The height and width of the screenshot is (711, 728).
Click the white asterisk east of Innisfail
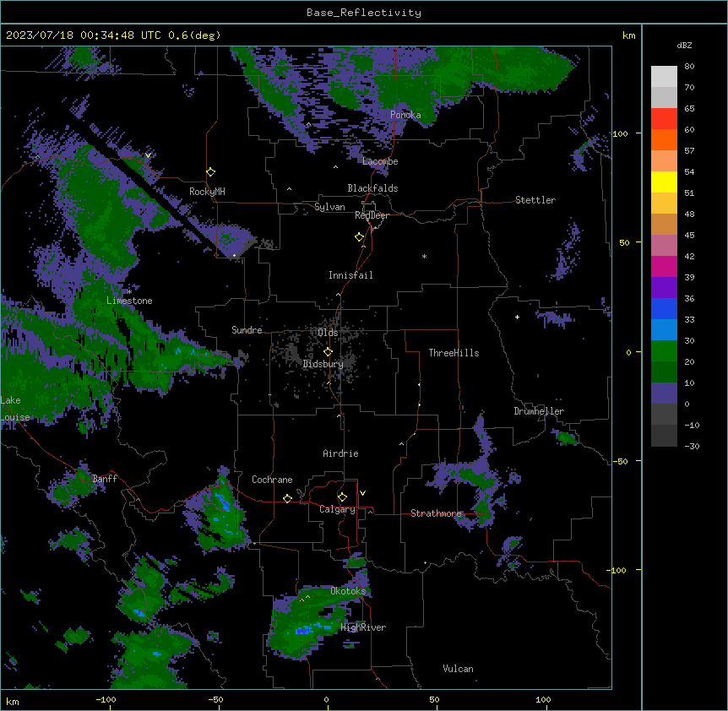click(424, 256)
